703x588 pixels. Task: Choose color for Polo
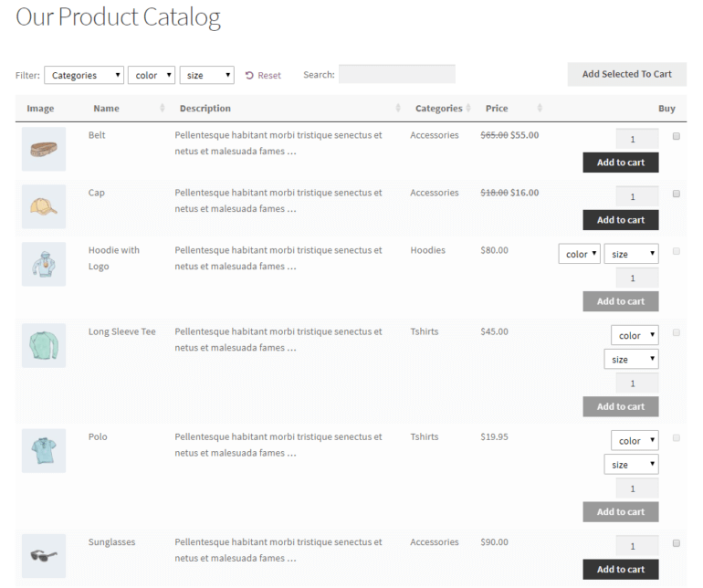(635, 440)
